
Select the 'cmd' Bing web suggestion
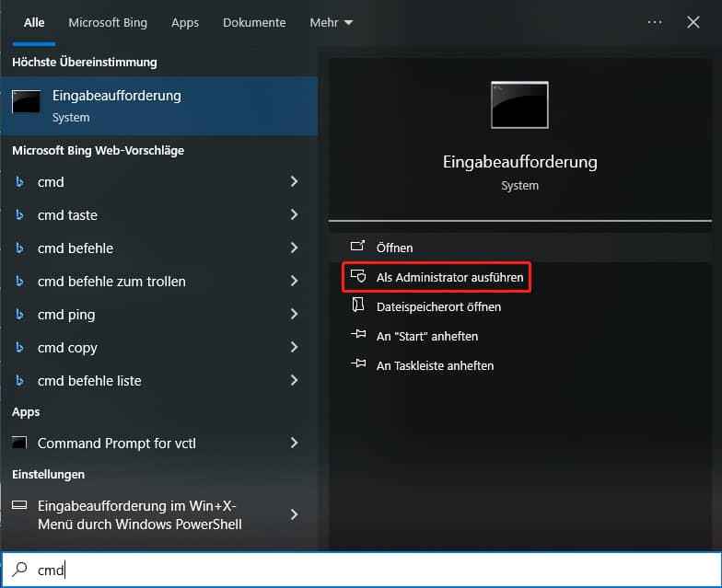click(159, 182)
